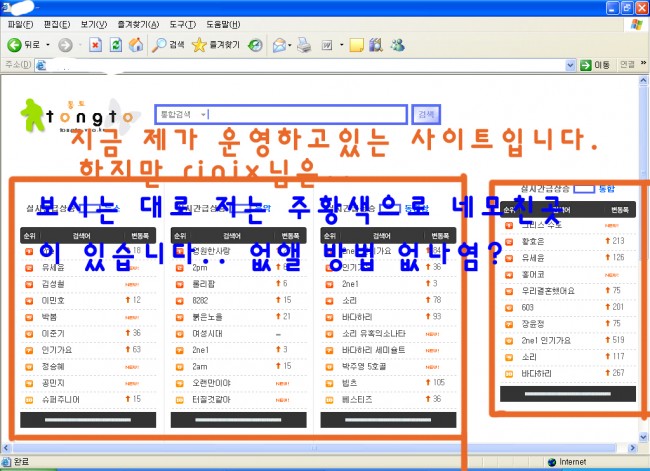
Task: Refresh the page with the refresh icon
Action: pyautogui.click(x=115, y=45)
